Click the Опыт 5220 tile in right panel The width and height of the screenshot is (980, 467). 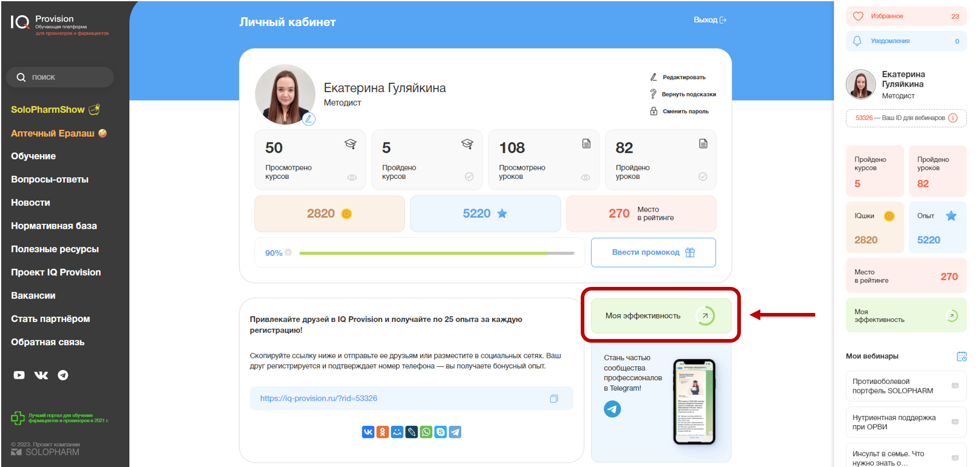[x=938, y=227]
